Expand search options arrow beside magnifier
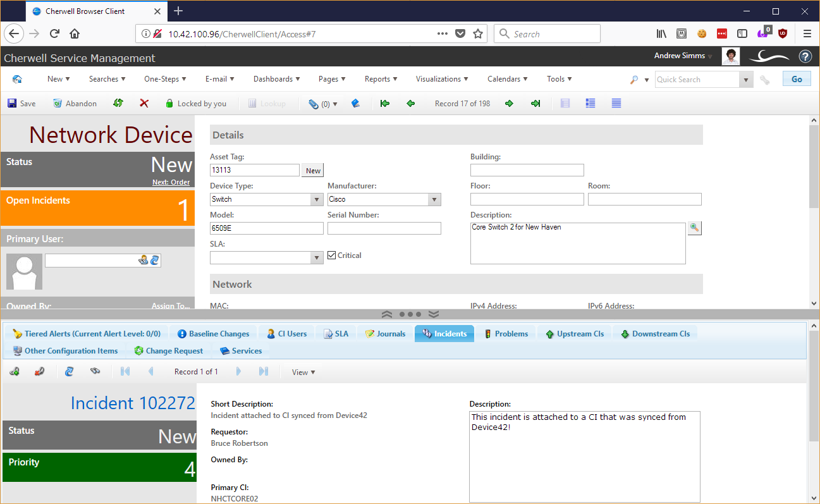Image resolution: width=820 pixels, height=504 pixels. (x=647, y=80)
